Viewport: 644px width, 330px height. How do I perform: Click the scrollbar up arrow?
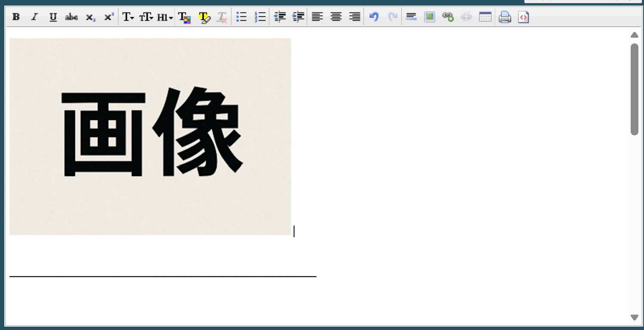pyautogui.click(x=635, y=35)
